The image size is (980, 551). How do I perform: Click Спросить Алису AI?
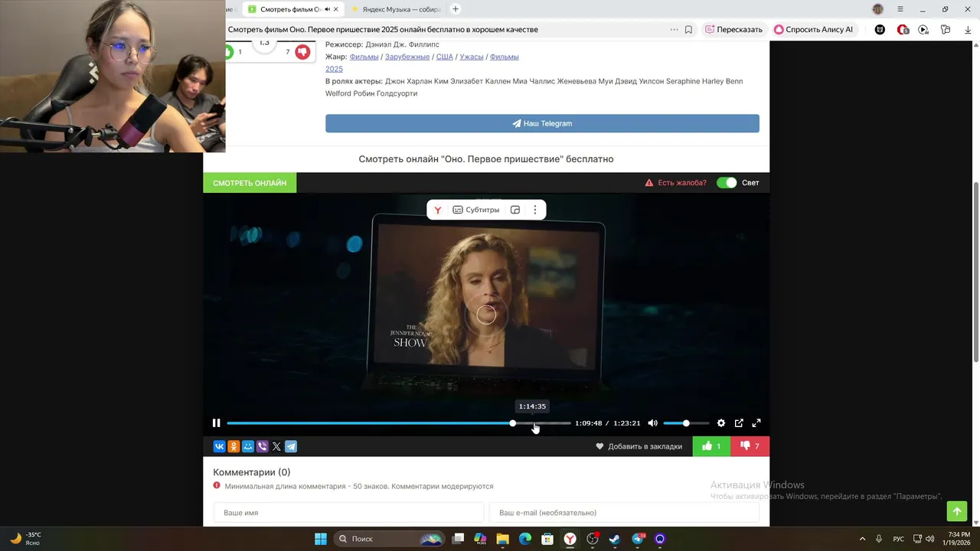[814, 30]
